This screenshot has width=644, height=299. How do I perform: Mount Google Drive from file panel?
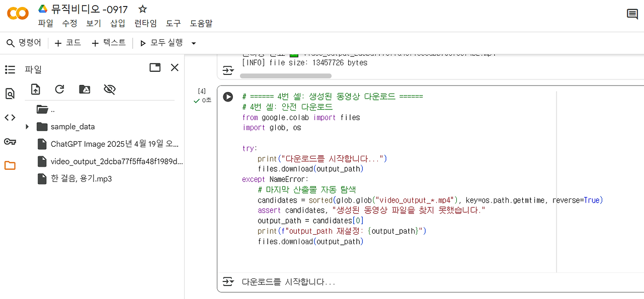[x=85, y=89]
